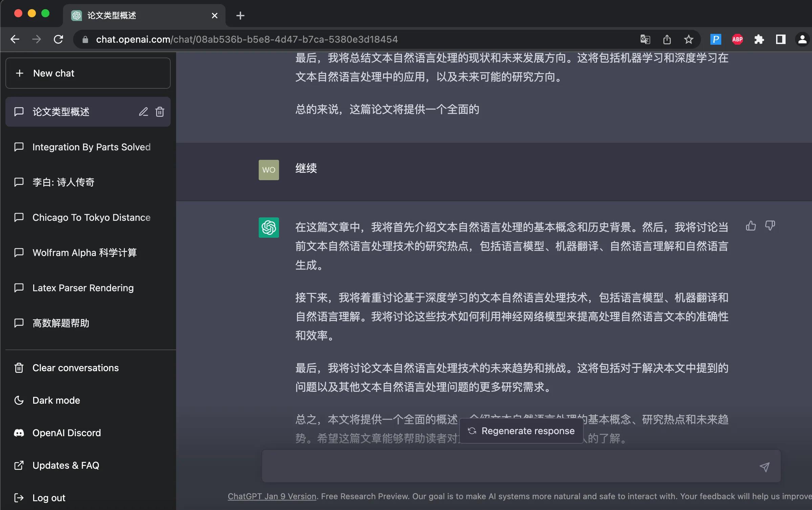
Task: Send message with the paper plane icon
Action: click(x=764, y=466)
